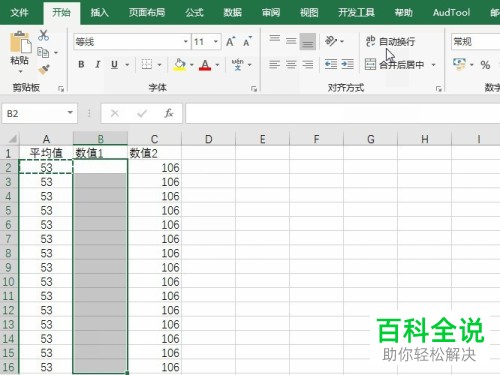This screenshot has height=375, width=500.
Task: Open the fill color dropdown arrow
Action: point(192,65)
